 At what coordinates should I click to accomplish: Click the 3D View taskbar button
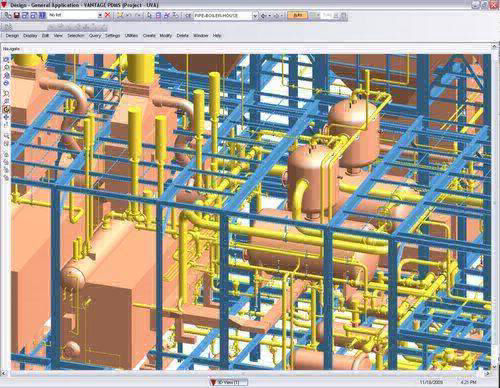tap(228, 382)
